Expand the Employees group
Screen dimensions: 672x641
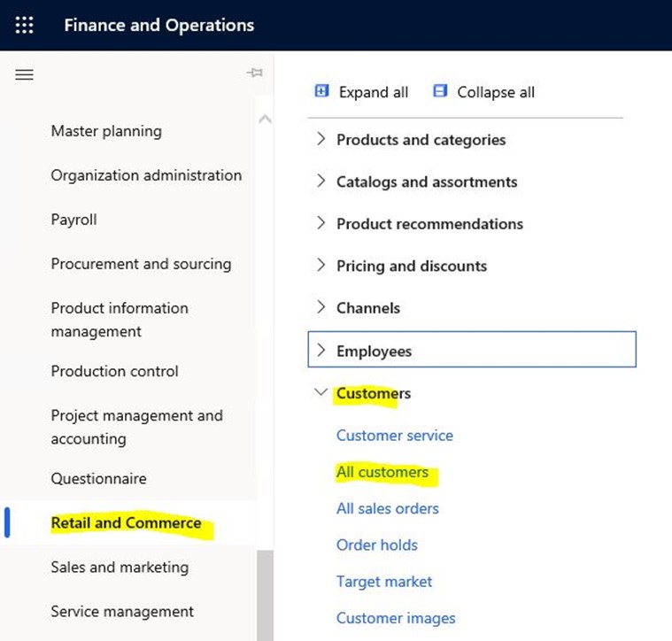coord(472,349)
